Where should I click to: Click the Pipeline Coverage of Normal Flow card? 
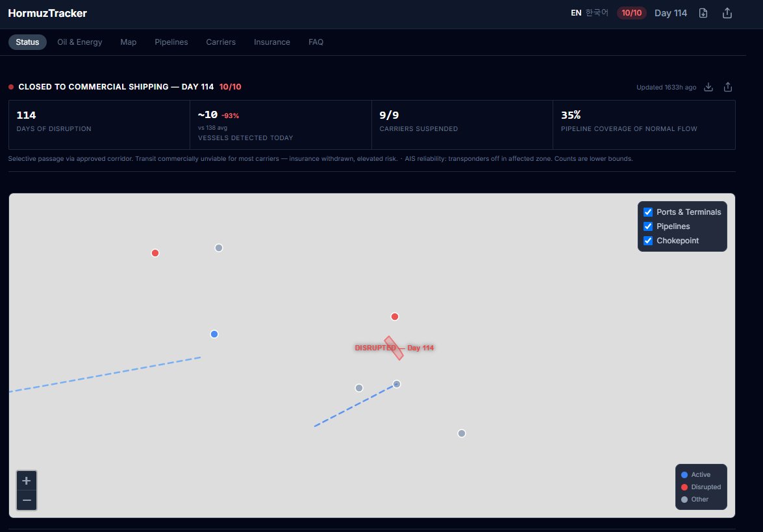tap(644, 125)
